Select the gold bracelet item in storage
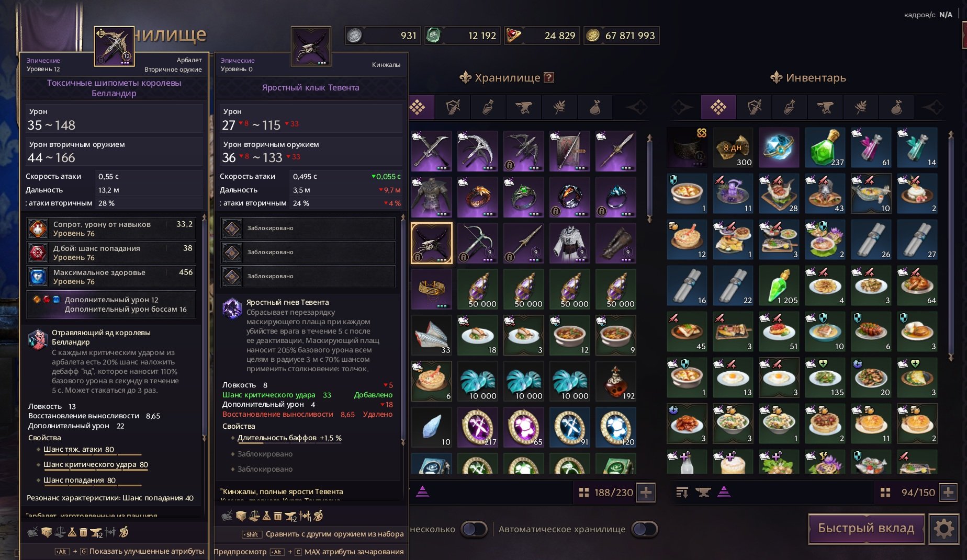 click(x=432, y=289)
